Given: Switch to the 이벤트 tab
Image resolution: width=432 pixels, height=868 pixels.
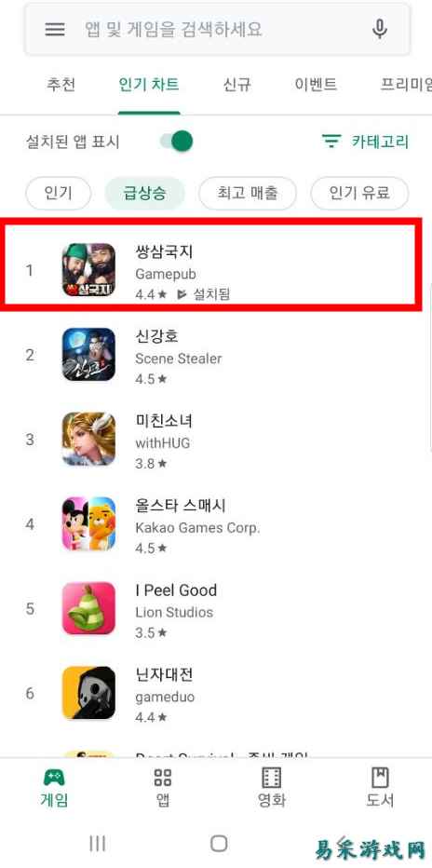Looking at the screenshot, I should (x=316, y=85).
